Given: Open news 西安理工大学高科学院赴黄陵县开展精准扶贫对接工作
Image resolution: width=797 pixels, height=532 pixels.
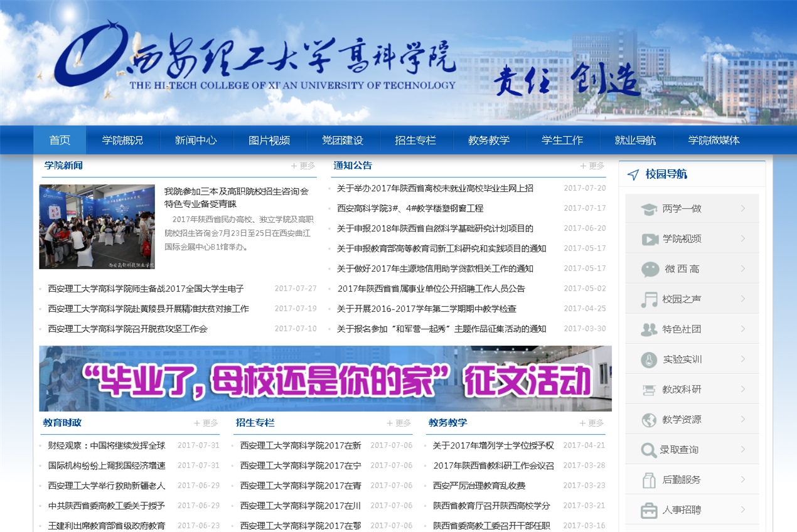Looking at the screenshot, I should pyautogui.click(x=148, y=309).
